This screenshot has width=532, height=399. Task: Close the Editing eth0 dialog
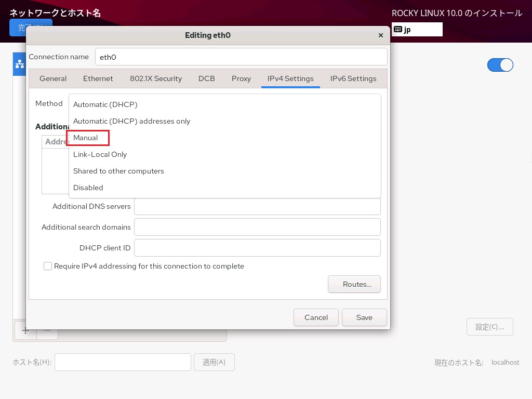(x=380, y=35)
